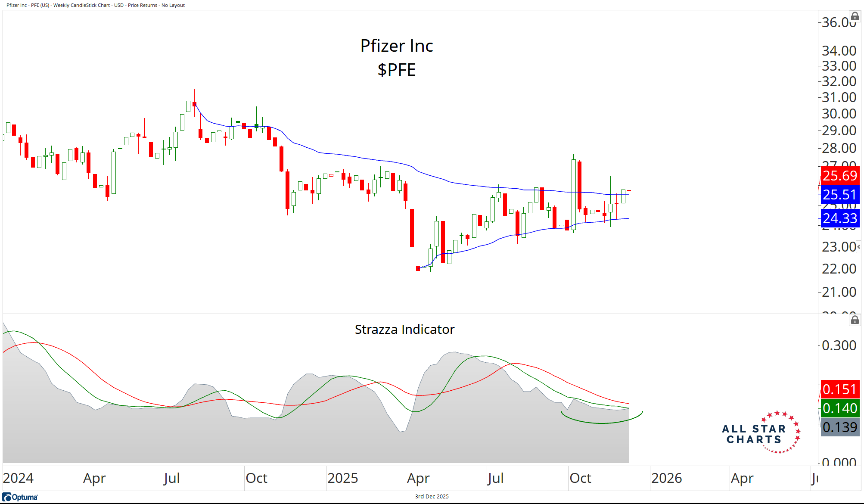
Task: Click the red 0.151 indicator value label
Action: point(839,389)
